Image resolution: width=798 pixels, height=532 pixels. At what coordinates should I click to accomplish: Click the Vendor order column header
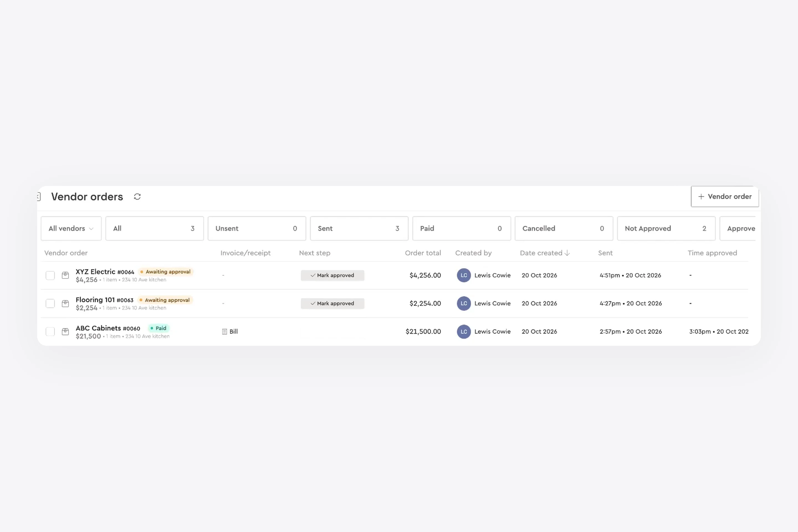pos(66,253)
